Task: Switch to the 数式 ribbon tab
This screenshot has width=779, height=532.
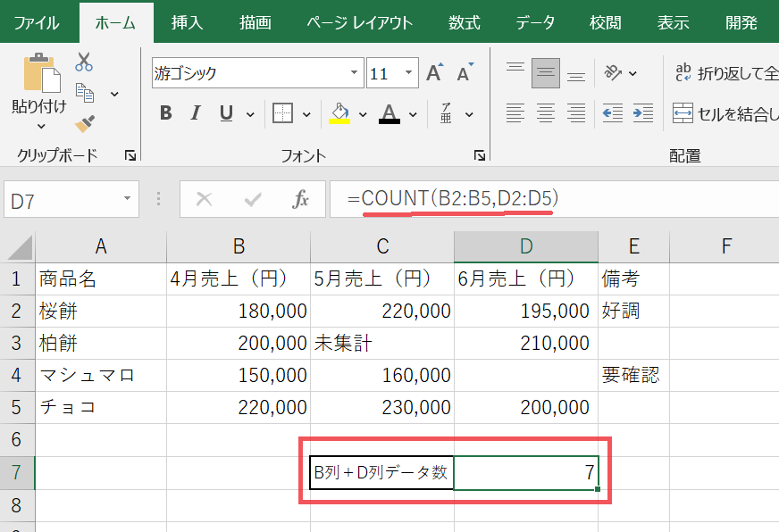Action: [465, 22]
